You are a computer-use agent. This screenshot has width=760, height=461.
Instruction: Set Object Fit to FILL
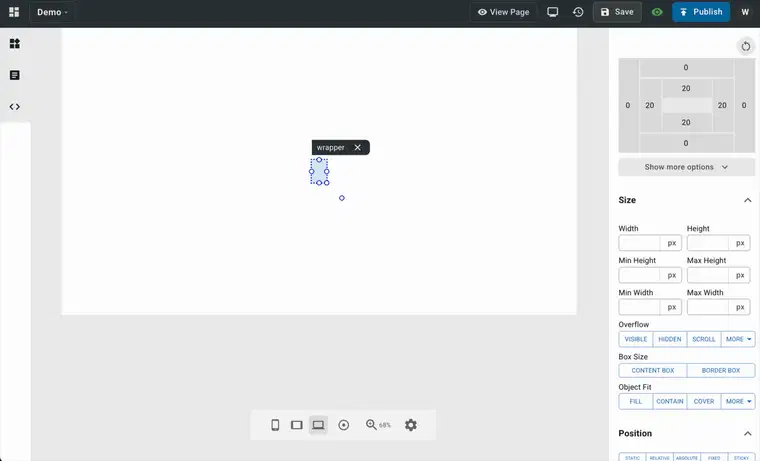pyautogui.click(x=636, y=401)
